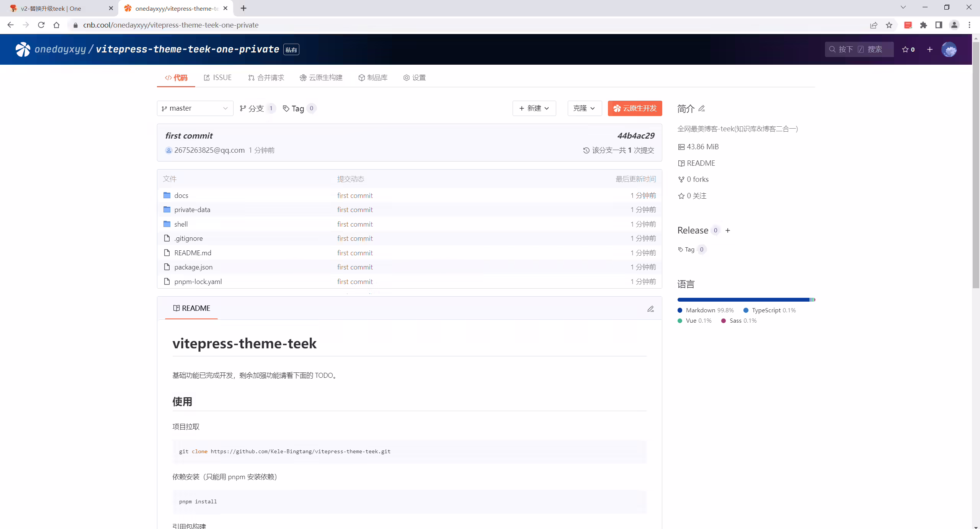The width and height of the screenshot is (980, 529).
Task: Click 0 forks in sidebar
Action: (693, 179)
